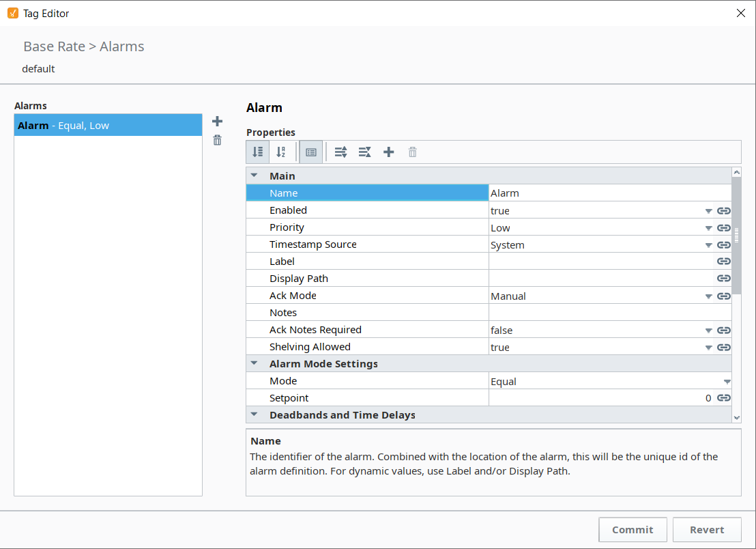Viewport: 756px width, 549px height.
Task: Add a new alarm with the plus icon
Action: coord(217,121)
